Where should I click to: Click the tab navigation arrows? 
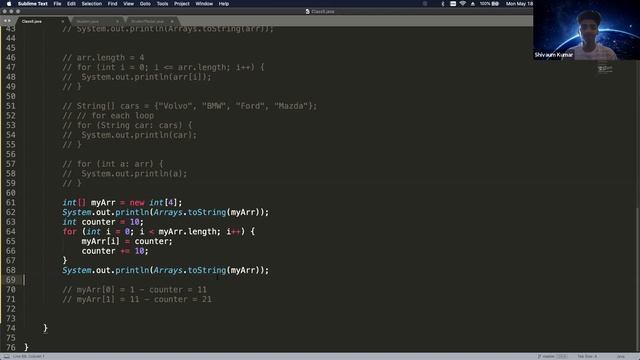coord(7,21)
